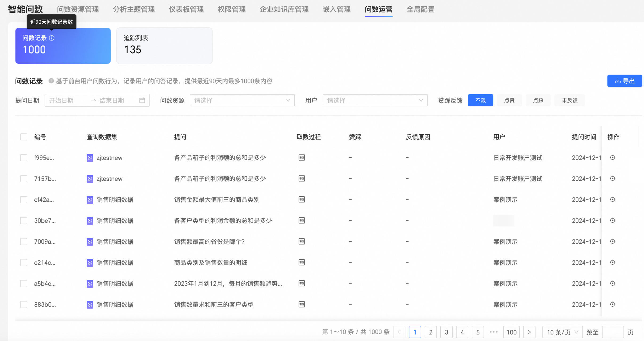This screenshot has width=644, height=341.
Task: Open the calendar icon in 提问日期 field
Action: (x=142, y=100)
